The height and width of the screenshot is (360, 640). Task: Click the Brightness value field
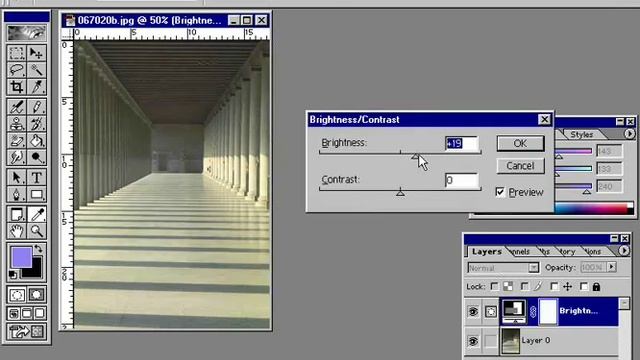click(462, 144)
